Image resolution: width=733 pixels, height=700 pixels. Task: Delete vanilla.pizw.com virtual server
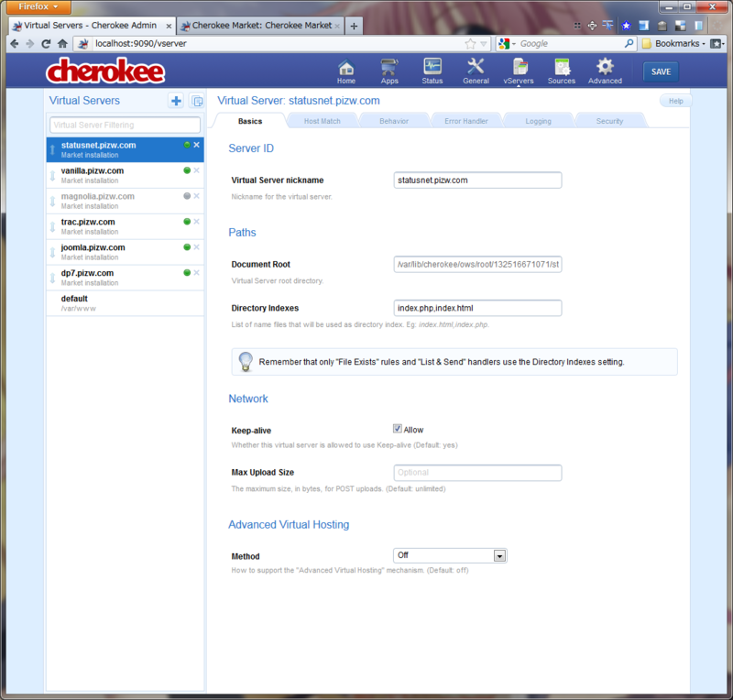click(x=197, y=170)
